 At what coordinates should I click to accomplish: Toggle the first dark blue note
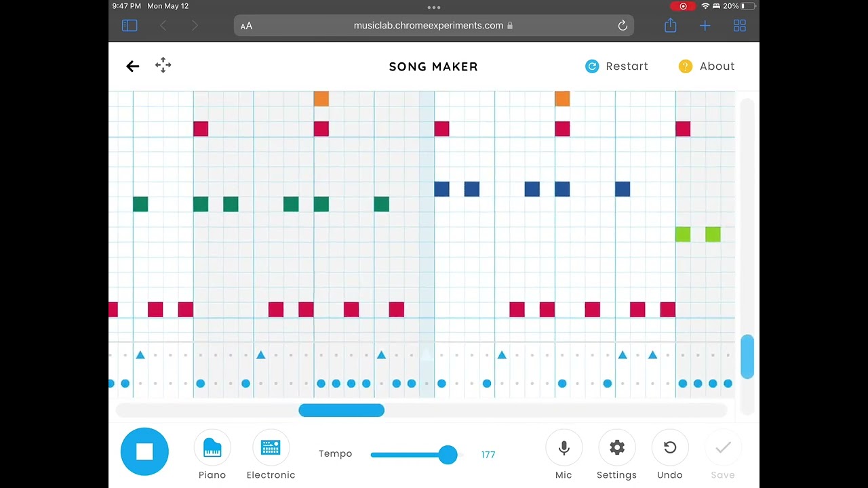[x=441, y=189]
